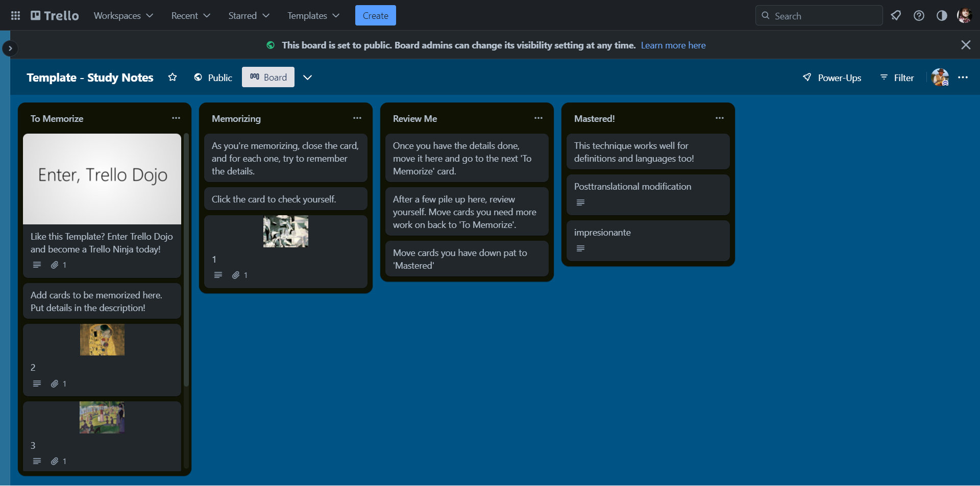This screenshot has height=486, width=980.
Task: Change the Public visibility setting
Action: [x=213, y=78]
